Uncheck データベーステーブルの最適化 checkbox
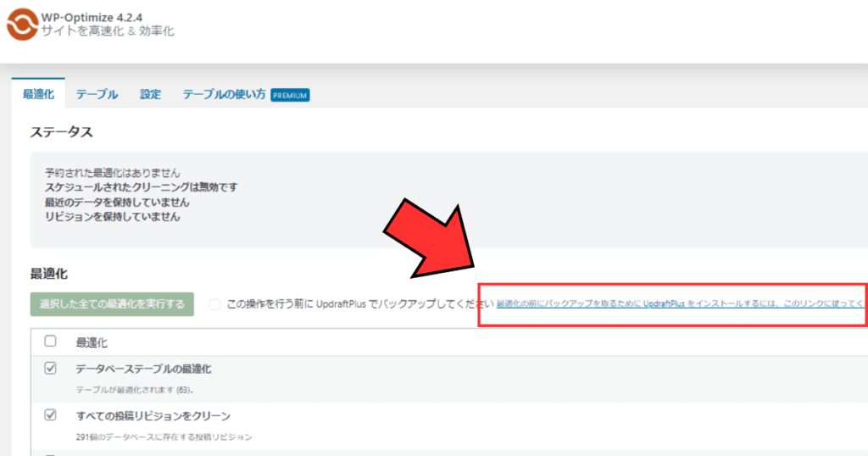Screen dimensions: 868x456 tap(50, 369)
